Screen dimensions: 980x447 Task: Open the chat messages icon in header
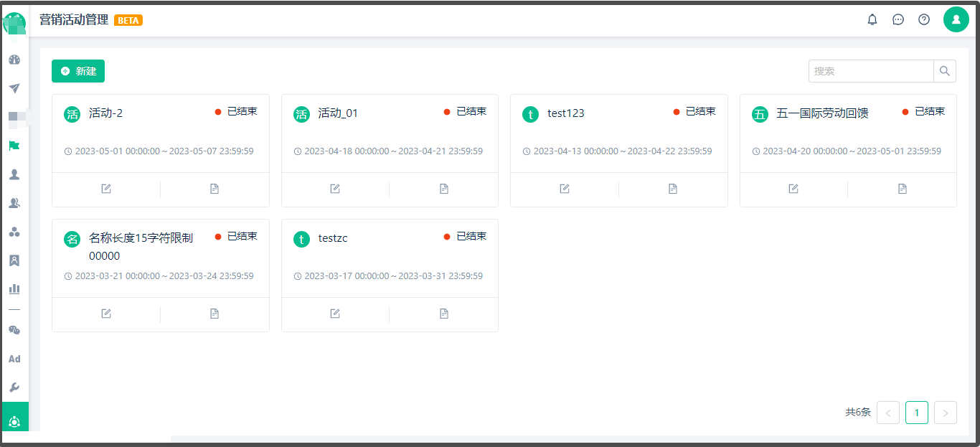click(x=898, y=20)
